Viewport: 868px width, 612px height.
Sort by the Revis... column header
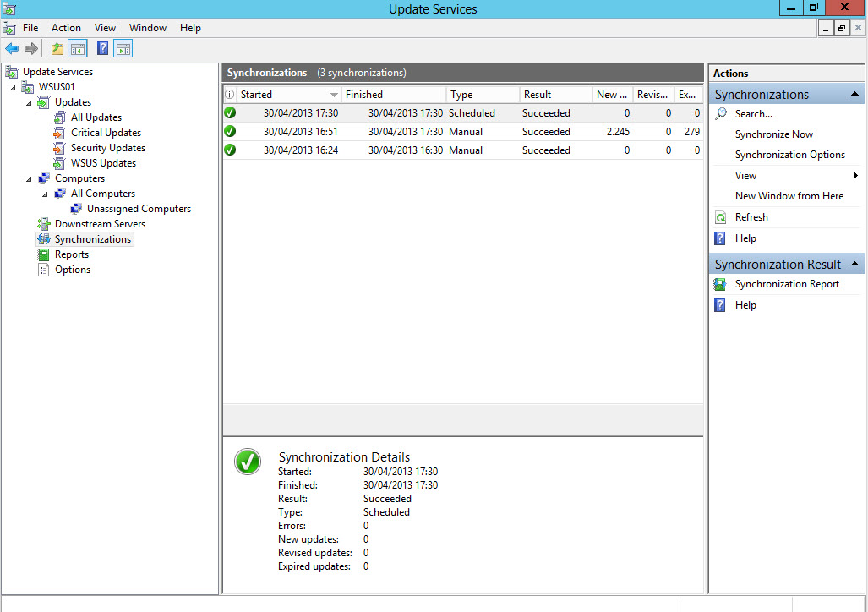pos(653,95)
